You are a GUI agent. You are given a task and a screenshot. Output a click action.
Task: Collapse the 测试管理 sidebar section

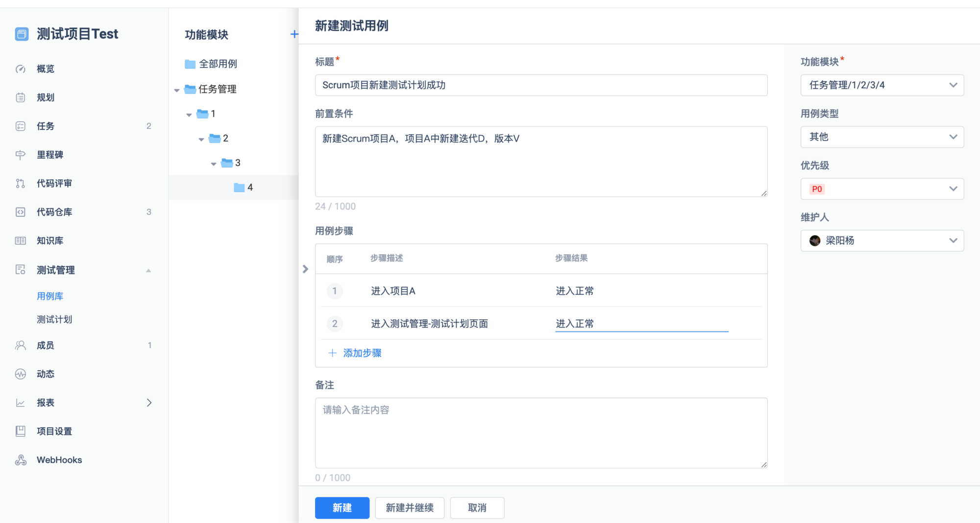click(148, 270)
